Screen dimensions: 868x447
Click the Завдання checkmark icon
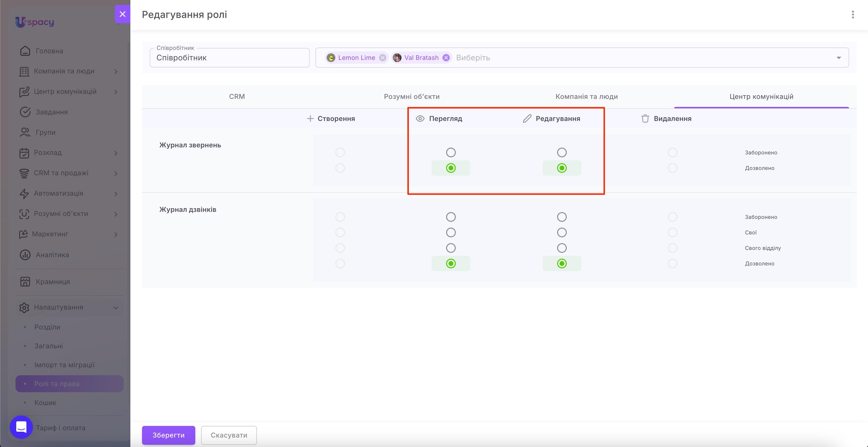(x=25, y=112)
